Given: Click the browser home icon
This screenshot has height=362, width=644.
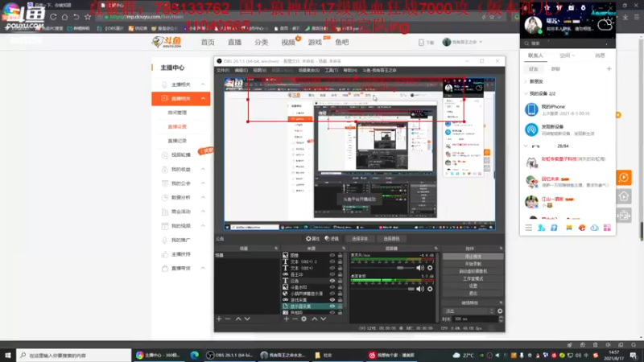Looking at the screenshot, I should click(65, 17).
